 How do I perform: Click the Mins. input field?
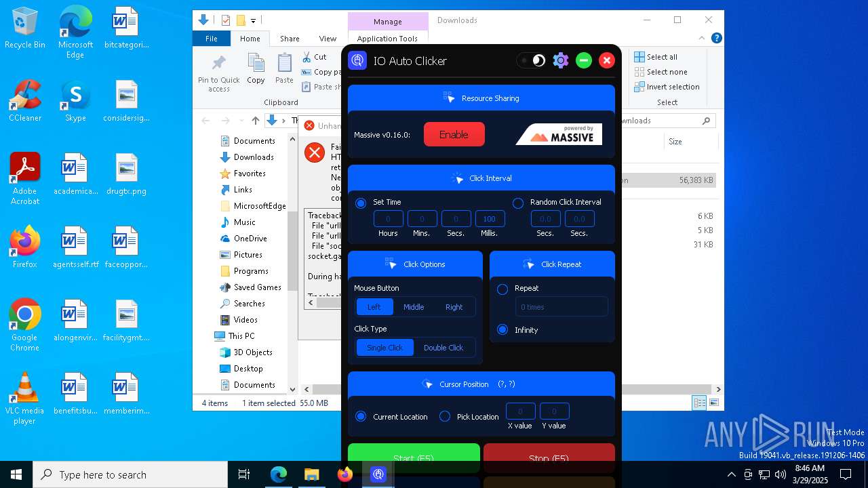[422, 219]
